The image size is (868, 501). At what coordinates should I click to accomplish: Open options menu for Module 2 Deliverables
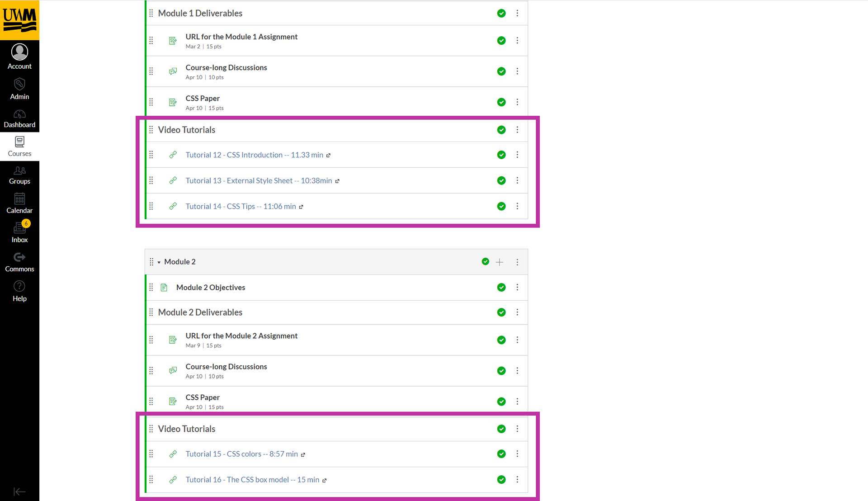[x=517, y=312]
